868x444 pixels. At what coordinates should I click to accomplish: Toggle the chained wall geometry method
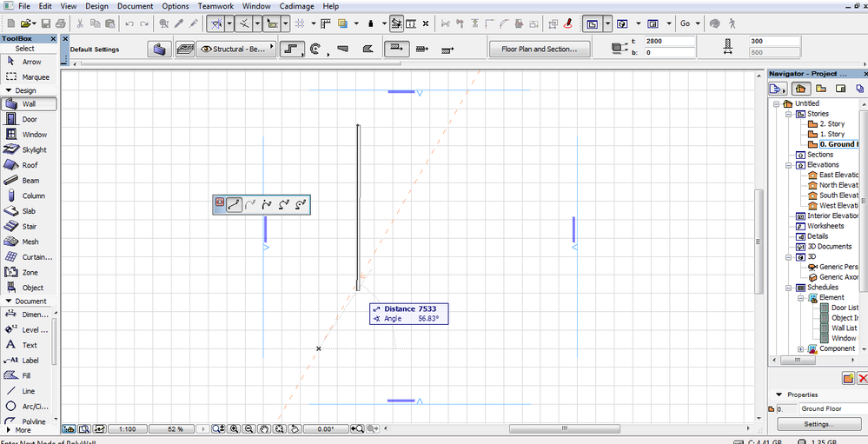point(290,50)
